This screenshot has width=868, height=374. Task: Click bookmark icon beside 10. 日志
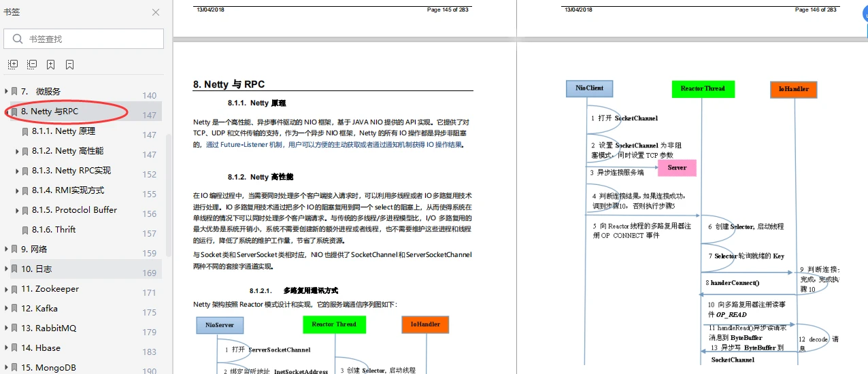coord(14,269)
